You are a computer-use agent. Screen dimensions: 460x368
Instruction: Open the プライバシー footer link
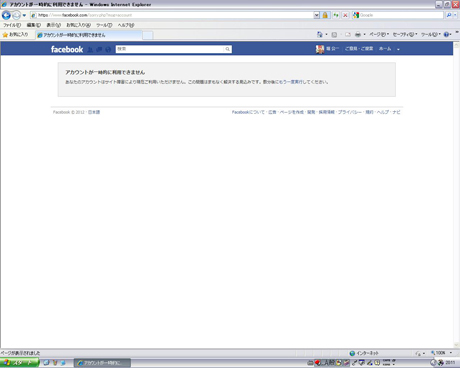pos(350,112)
